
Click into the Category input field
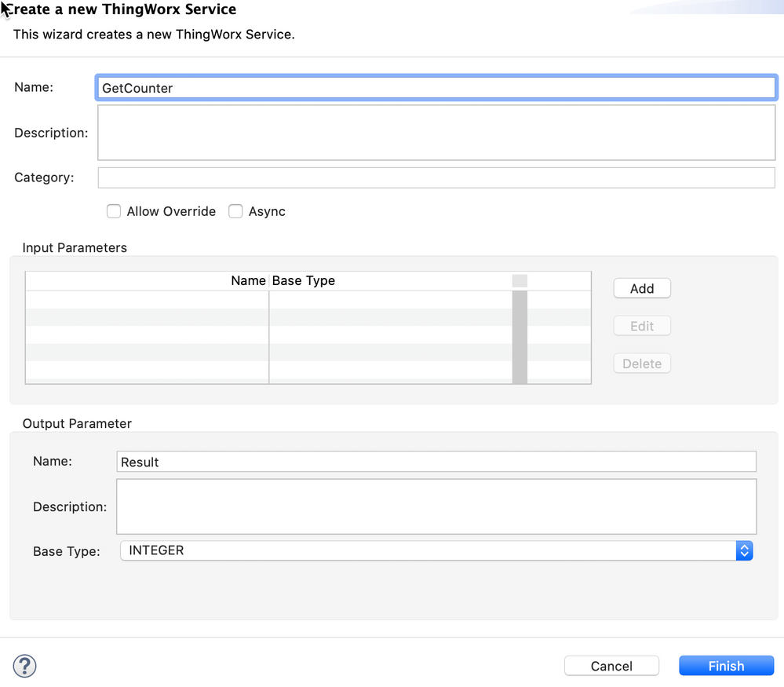436,177
